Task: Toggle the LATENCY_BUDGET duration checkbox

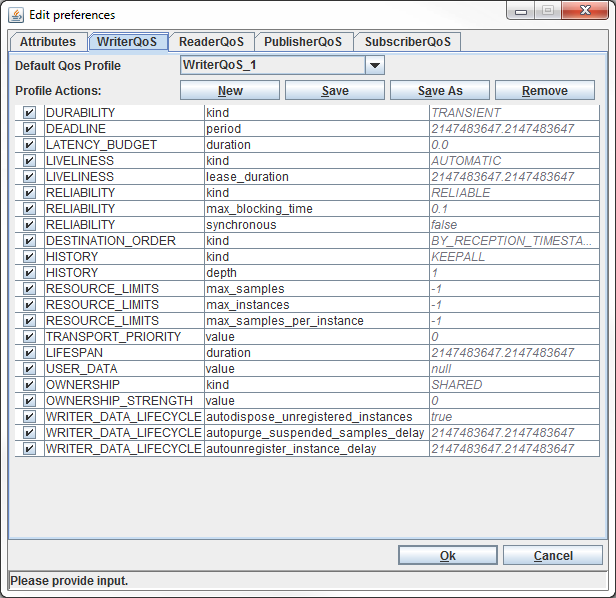Action: pyautogui.click(x=29, y=145)
